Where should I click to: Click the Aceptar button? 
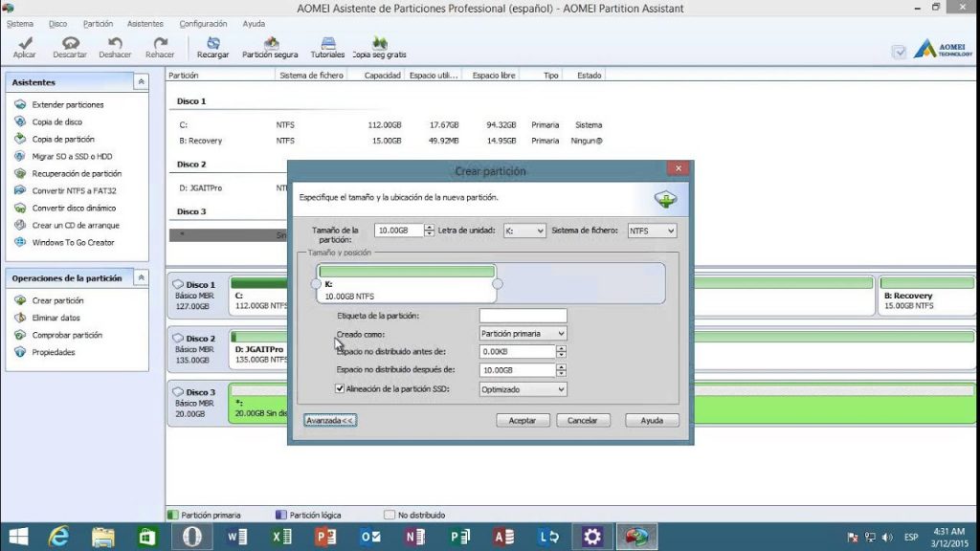coord(522,420)
